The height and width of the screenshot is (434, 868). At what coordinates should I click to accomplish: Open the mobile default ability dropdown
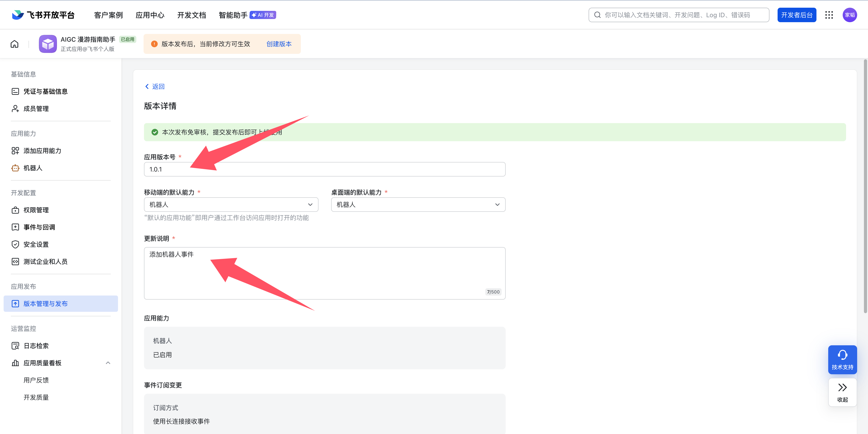pyautogui.click(x=231, y=205)
